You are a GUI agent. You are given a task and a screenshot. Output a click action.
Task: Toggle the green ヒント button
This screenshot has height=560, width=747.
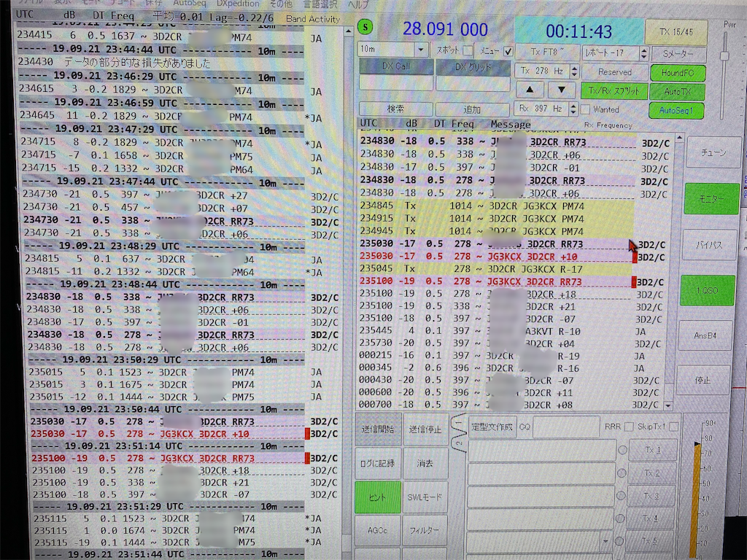coord(377,497)
